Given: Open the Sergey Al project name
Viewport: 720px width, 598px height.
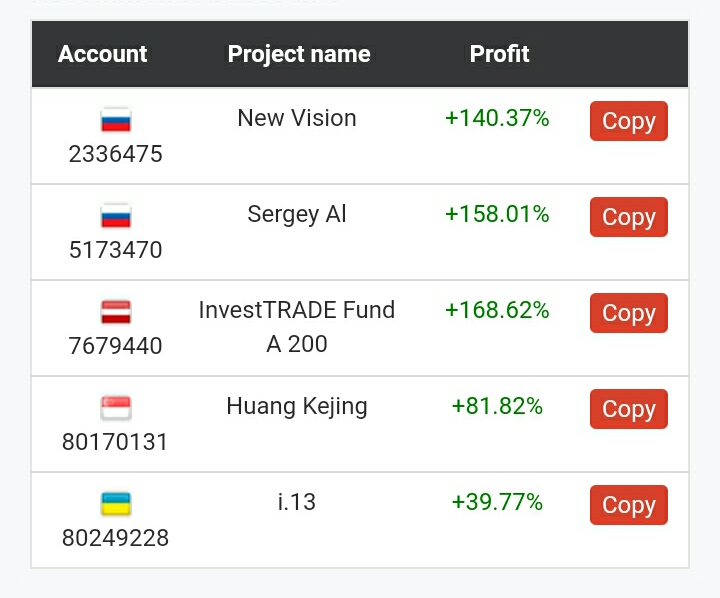Looking at the screenshot, I should [x=297, y=214].
